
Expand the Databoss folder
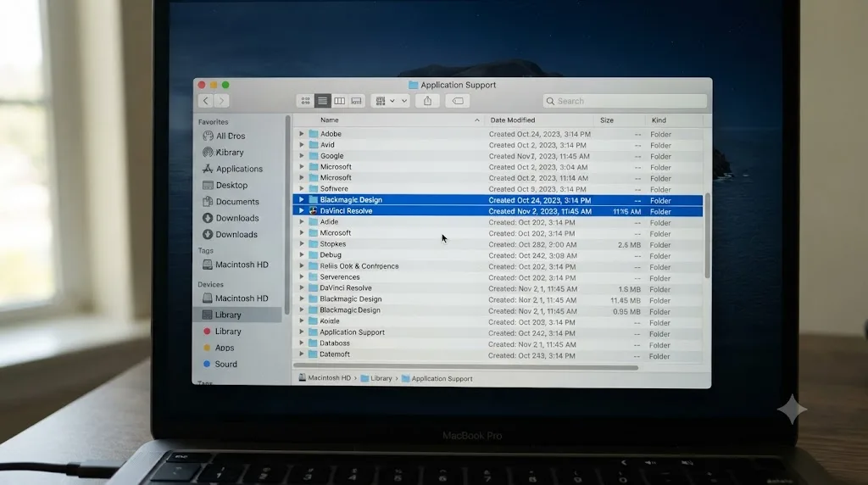pyautogui.click(x=302, y=343)
